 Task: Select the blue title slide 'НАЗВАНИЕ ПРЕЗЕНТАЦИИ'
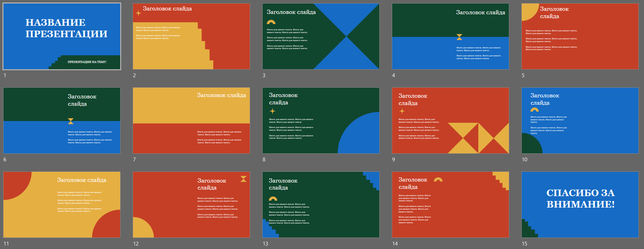pos(62,36)
